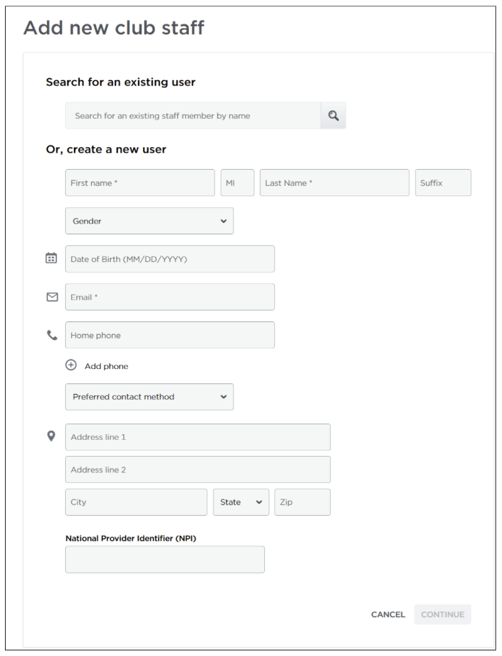Click into the First name field

pyautogui.click(x=140, y=183)
